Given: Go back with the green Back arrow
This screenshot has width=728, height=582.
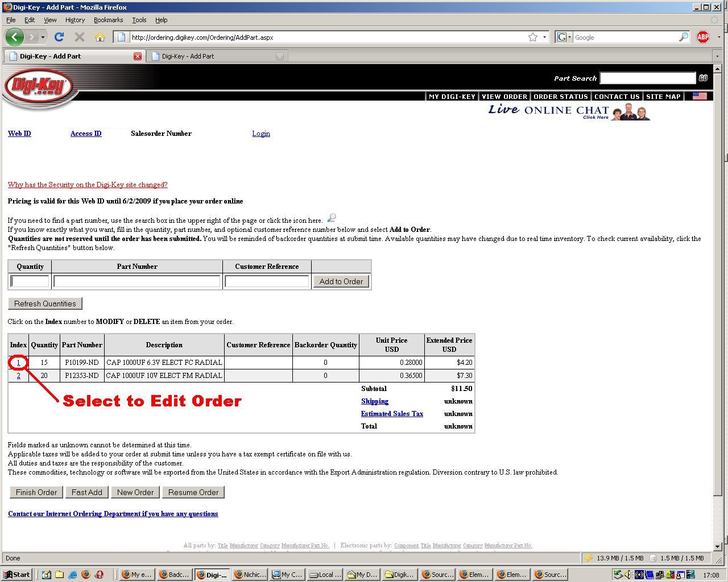Looking at the screenshot, I should coord(15,37).
